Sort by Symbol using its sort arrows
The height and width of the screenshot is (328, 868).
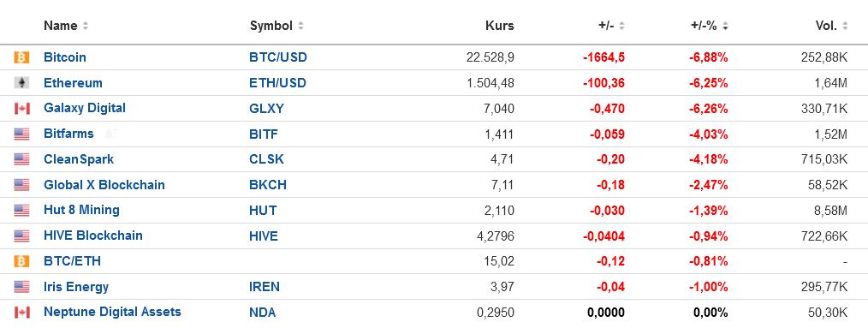(300, 26)
